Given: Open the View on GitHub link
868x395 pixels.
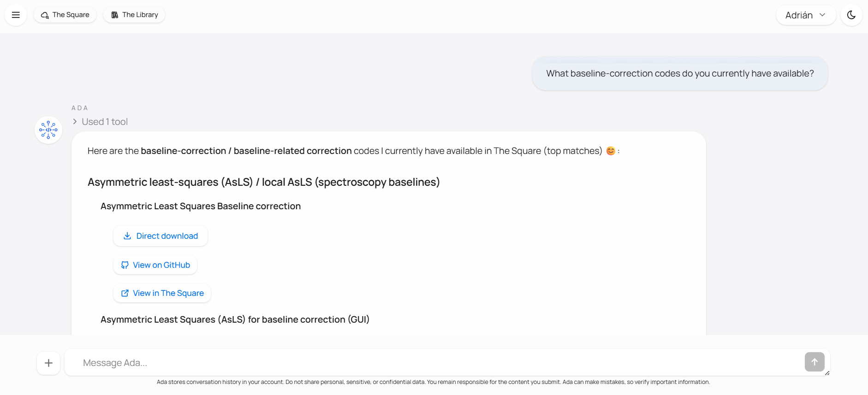Looking at the screenshot, I should [155, 265].
